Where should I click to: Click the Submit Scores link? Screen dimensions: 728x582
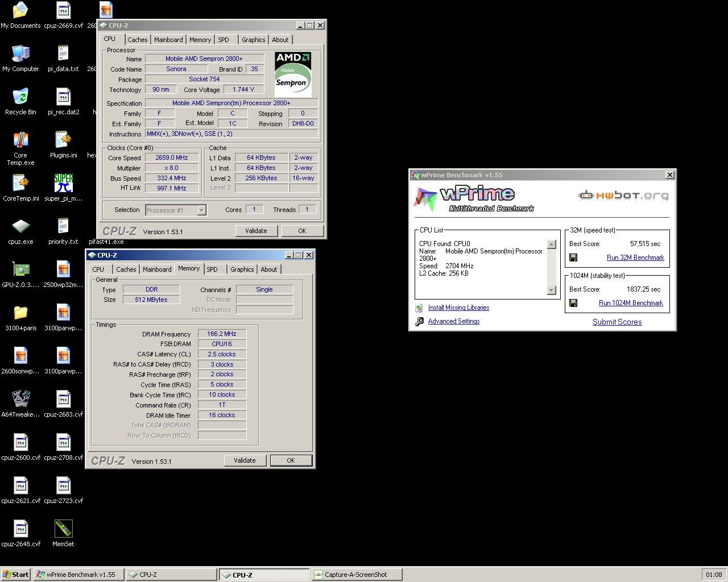(x=617, y=322)
